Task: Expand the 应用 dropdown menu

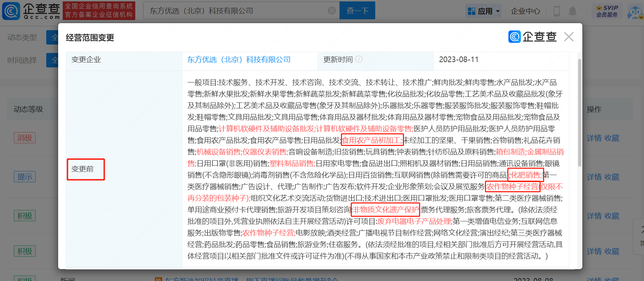Action: pos(484,11)
